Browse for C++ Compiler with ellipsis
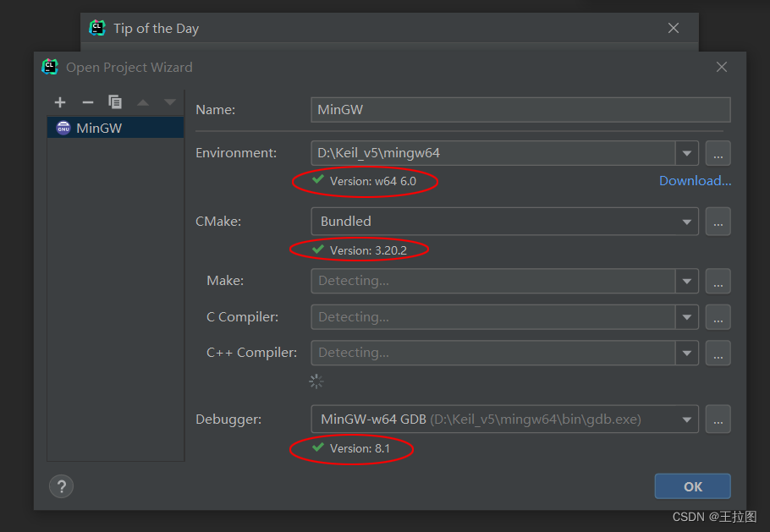 718,353
